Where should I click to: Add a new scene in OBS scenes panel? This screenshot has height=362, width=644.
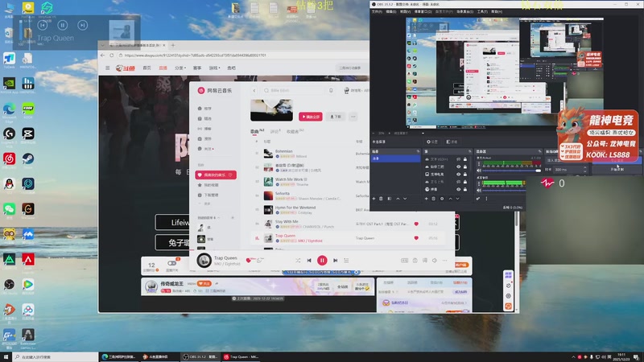click(374, 199)
